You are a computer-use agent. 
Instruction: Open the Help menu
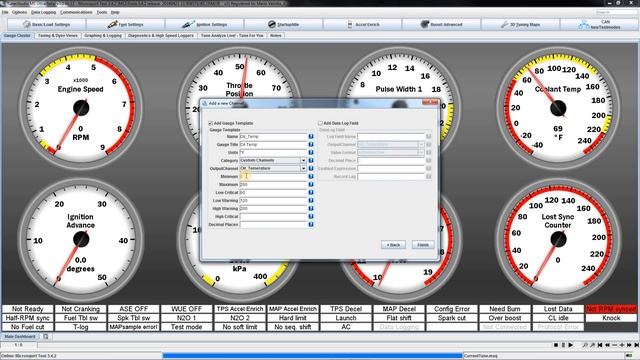click(x=115, y=12)
